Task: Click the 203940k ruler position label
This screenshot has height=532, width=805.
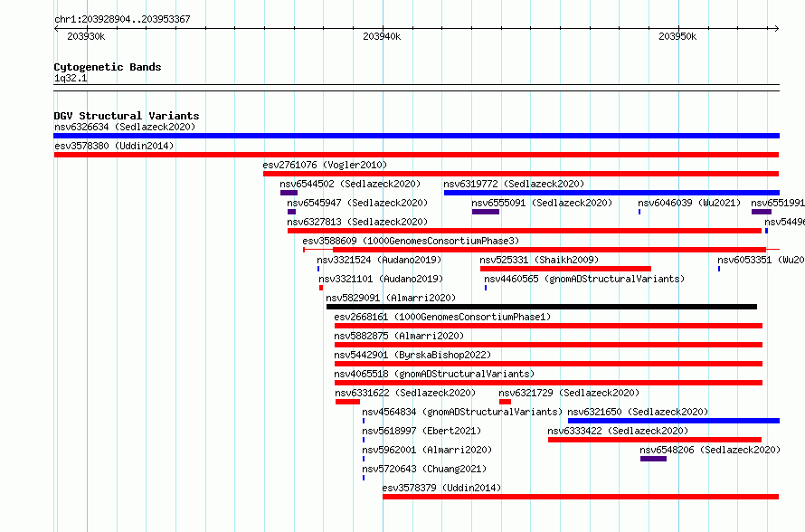Action: [382, 36]
